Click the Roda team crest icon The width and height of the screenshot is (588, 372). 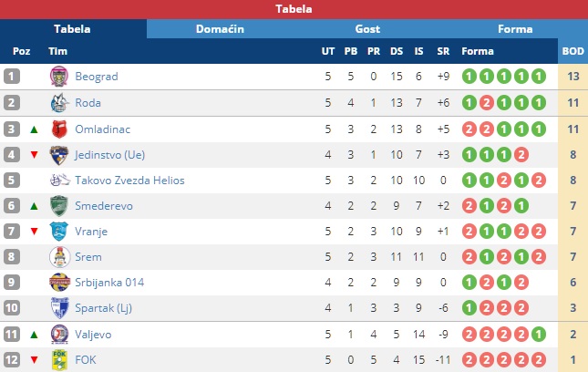(59, 103)
